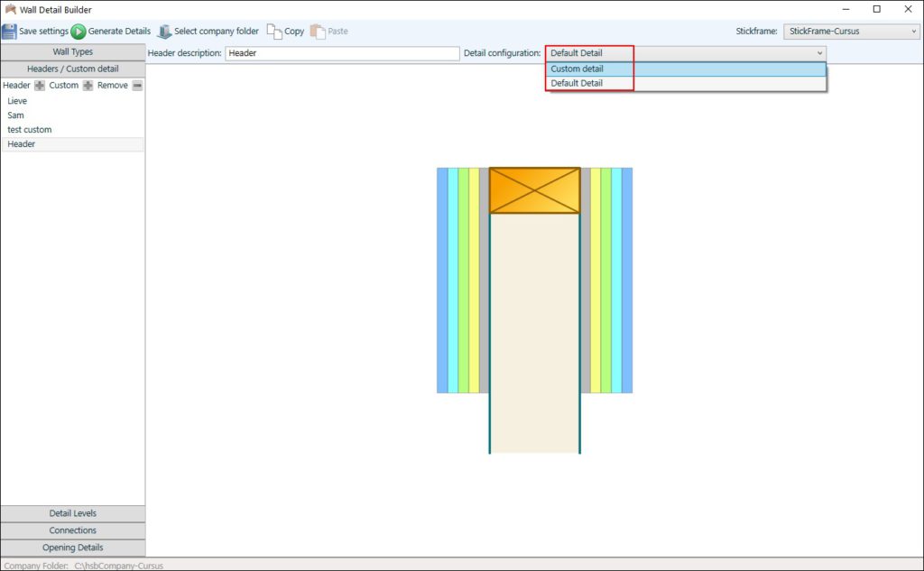Viewport: 924px width, 571px height.
Task: Click the left yellow wall layer
Action: 474,281
